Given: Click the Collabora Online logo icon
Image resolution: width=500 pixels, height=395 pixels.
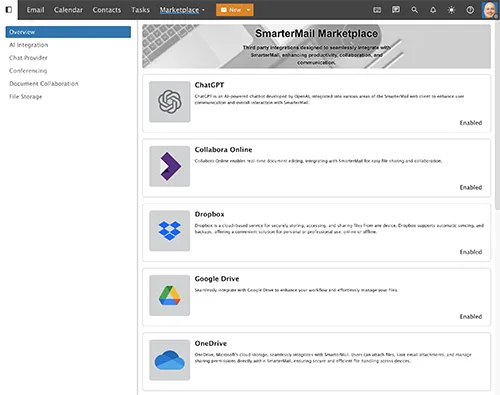Looking at the screenshot, I should pyautogui.click(x=170, y=166).
